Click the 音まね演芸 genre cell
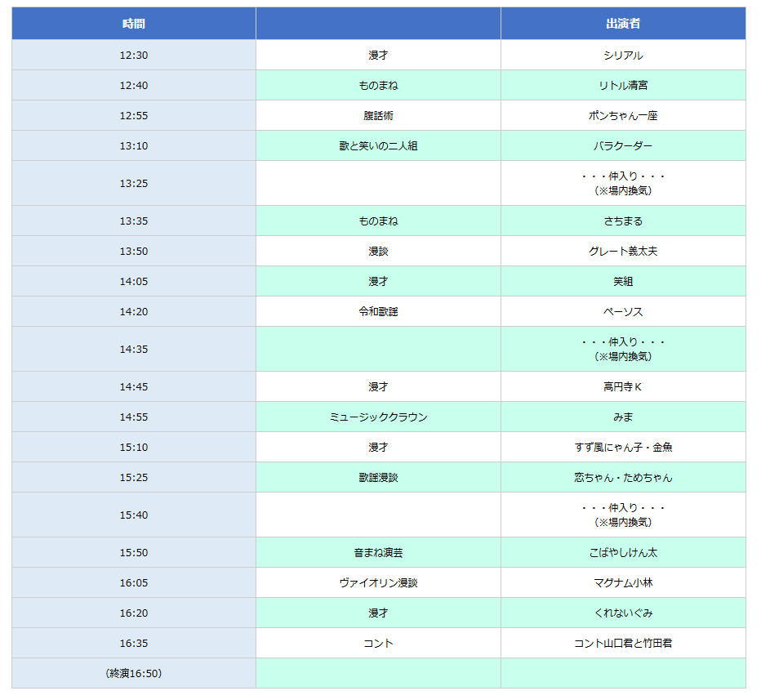The image size is (761, 700). click(x=379, y=552)
